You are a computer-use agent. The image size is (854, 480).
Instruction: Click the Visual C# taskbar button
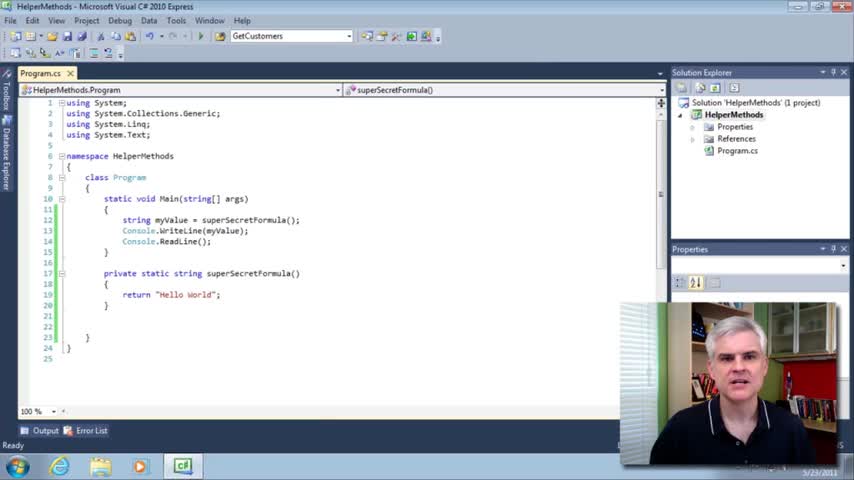[x=183, y=467]
